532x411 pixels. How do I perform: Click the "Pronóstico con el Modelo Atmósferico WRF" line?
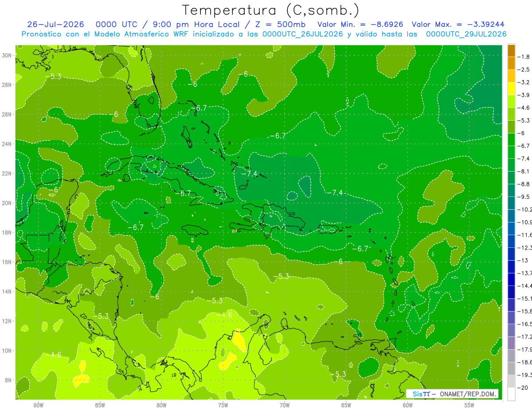(264, 34)
